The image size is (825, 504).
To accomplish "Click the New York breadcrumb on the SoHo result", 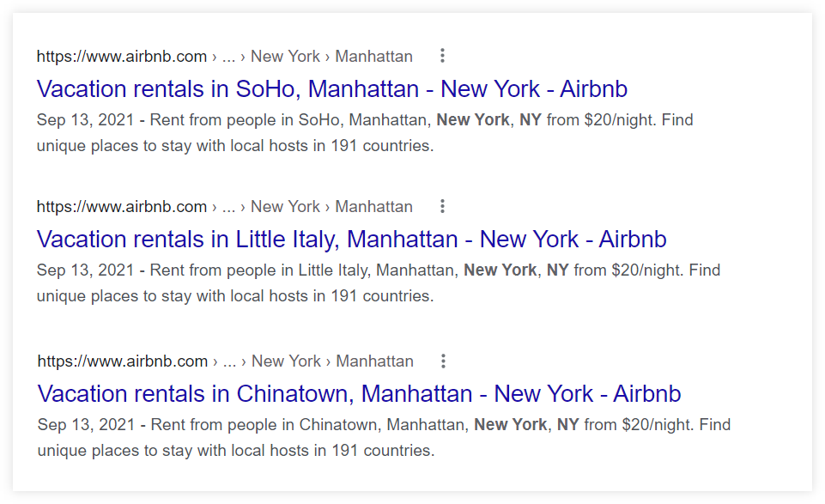I will click(285, 56).
